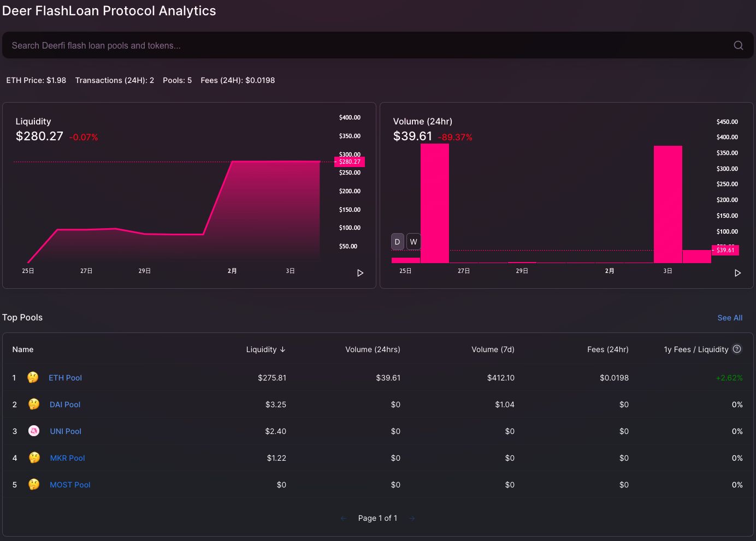Go to previous page arrow
756x541 pixels.
(x=344, y=518)
